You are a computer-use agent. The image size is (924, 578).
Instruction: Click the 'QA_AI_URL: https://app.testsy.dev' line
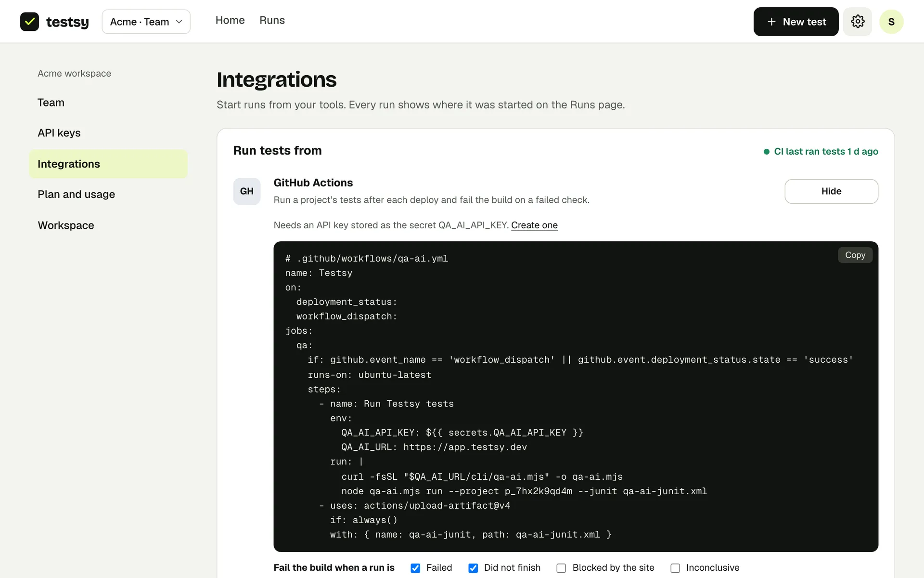click(x=434, y=447)
